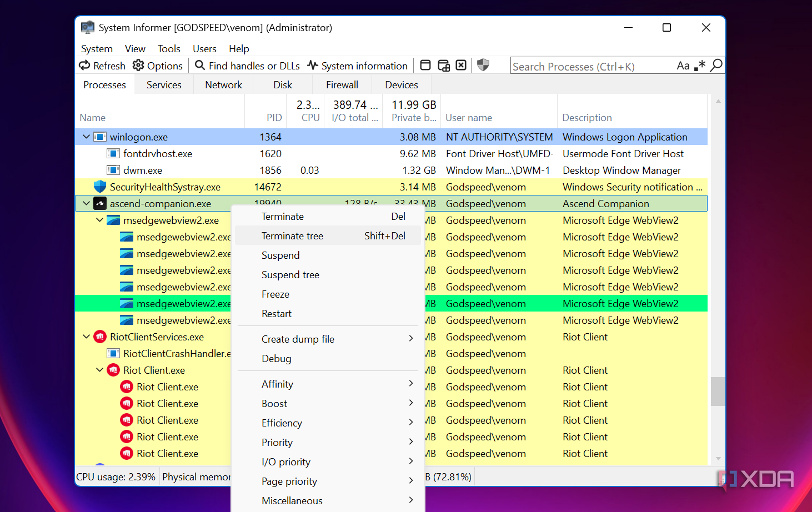This screenshot has height=512, width=812.
Task: Select the SecurityHealthSystray.exe process
Action: tap(392, 187)
